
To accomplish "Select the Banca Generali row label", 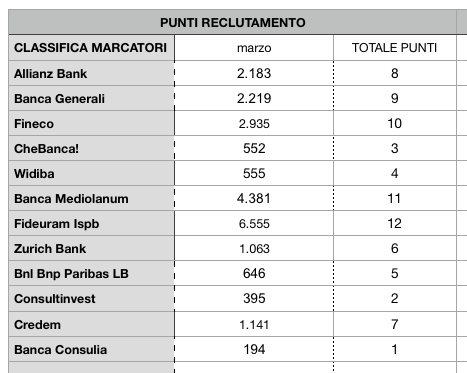I will (x=91, y=98).
